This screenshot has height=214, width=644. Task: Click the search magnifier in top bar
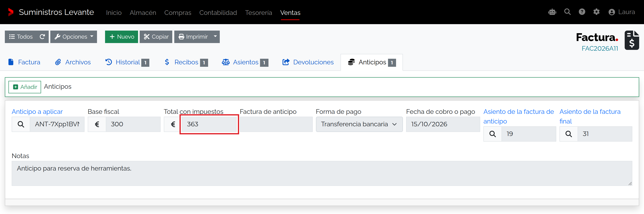[x=568, y=12]
